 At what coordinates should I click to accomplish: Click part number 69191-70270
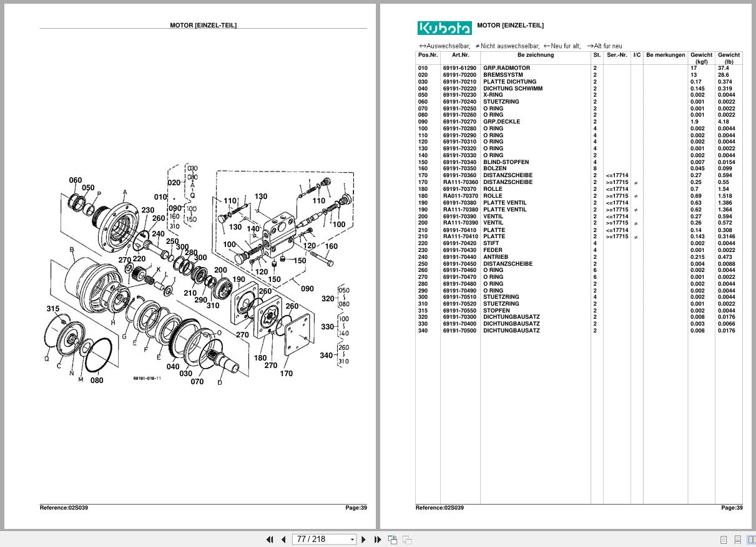point(459,122)
